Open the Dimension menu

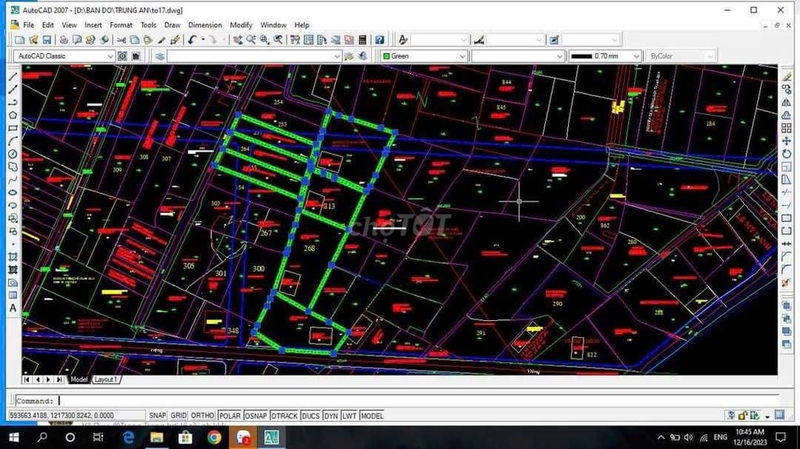(205, 24)
